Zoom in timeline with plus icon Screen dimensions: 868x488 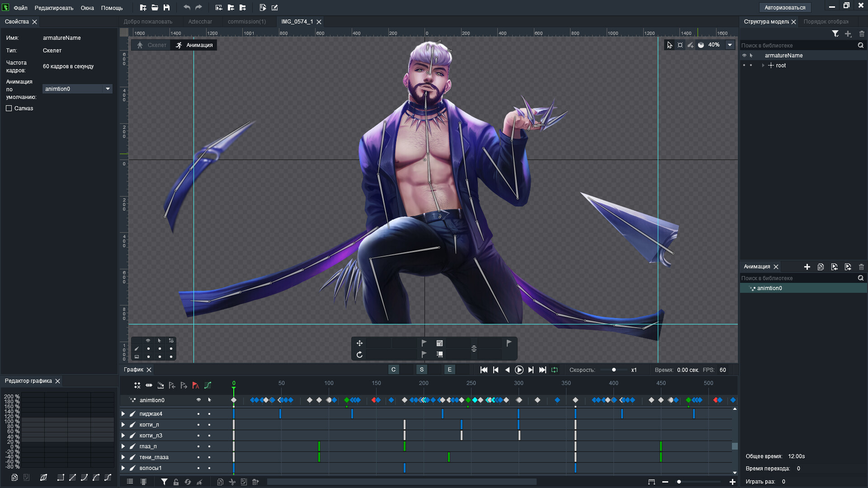(x=732, y=482)
